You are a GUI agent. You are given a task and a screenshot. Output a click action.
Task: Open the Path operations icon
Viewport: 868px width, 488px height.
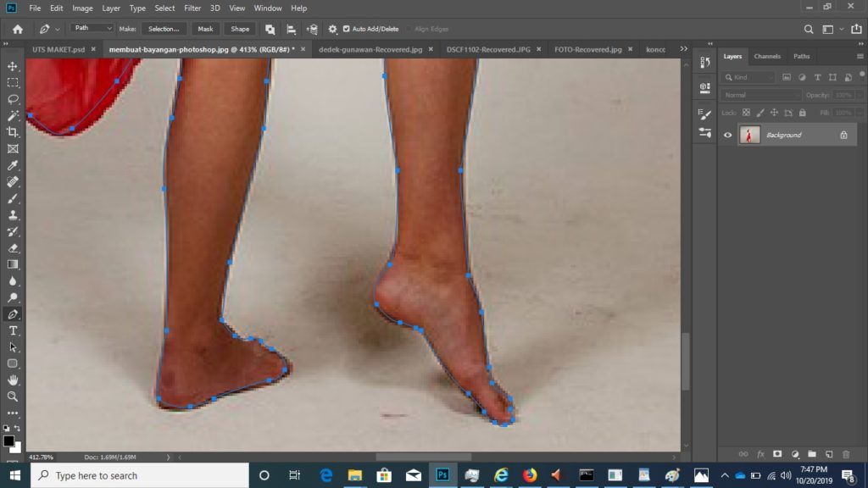(270, 30)
